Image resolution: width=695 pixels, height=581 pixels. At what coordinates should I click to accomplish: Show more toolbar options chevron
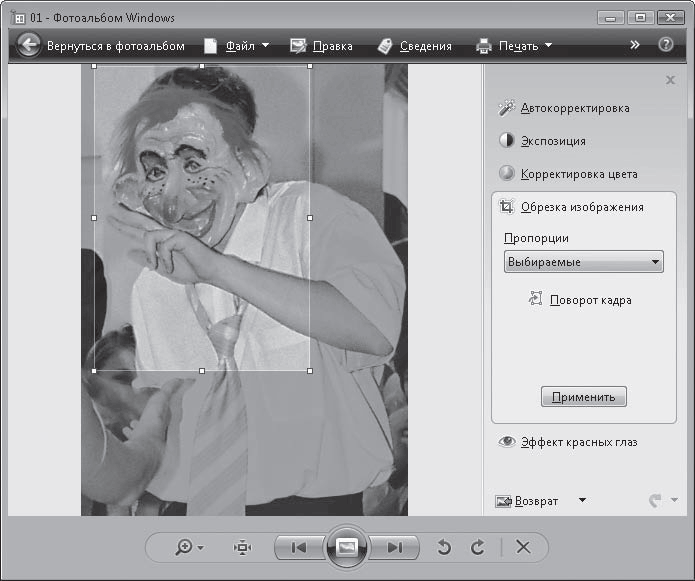tap(635, 45)
